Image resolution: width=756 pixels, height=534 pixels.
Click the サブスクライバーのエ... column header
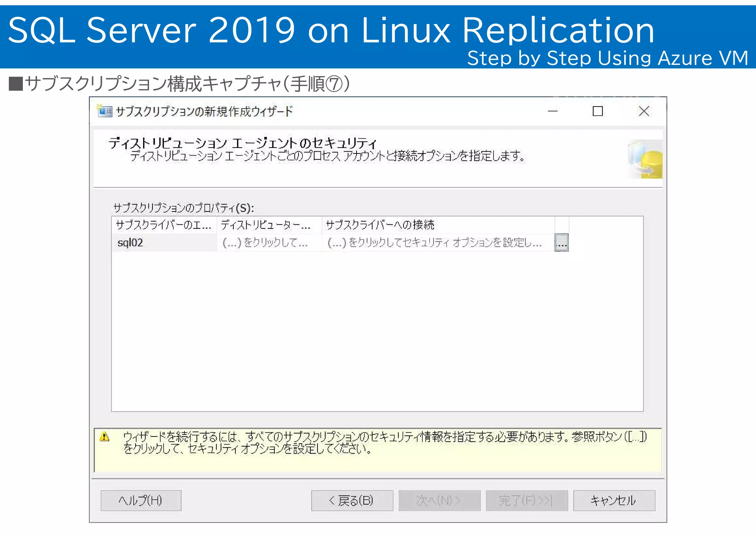[x=164, y=225]
